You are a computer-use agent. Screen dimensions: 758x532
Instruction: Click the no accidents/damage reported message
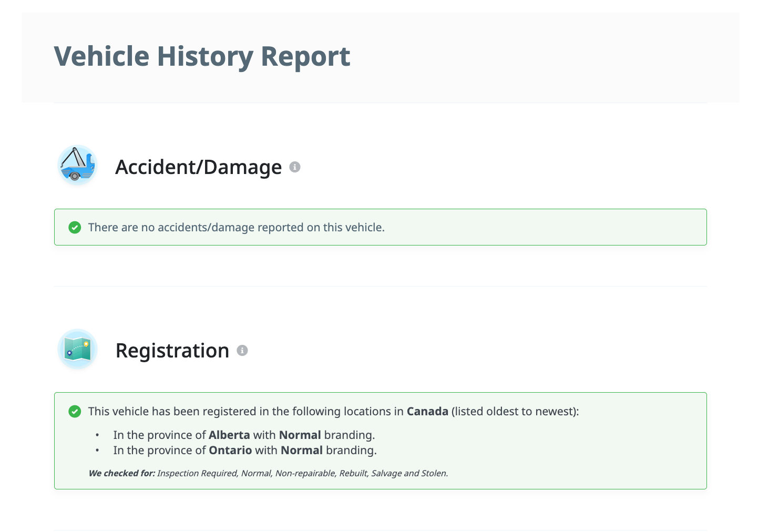(x=236, y=228)
